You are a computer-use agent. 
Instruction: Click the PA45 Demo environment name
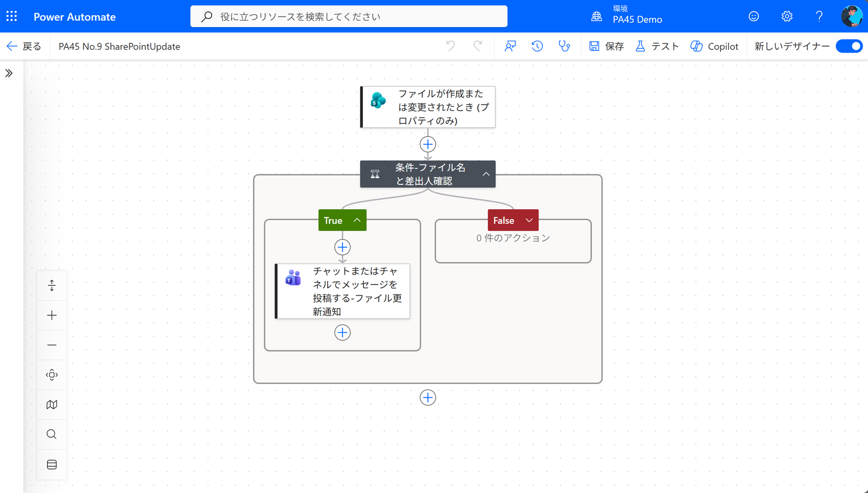point(637,20)
